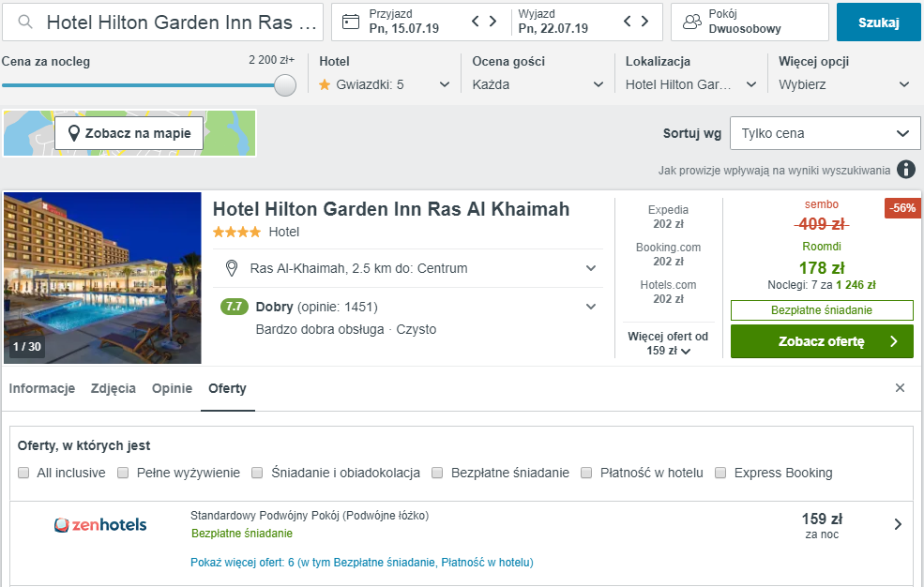Click the hotel name title
Image resolution: width=924 pixels, height=587 pixels.
tap(390, 209)
